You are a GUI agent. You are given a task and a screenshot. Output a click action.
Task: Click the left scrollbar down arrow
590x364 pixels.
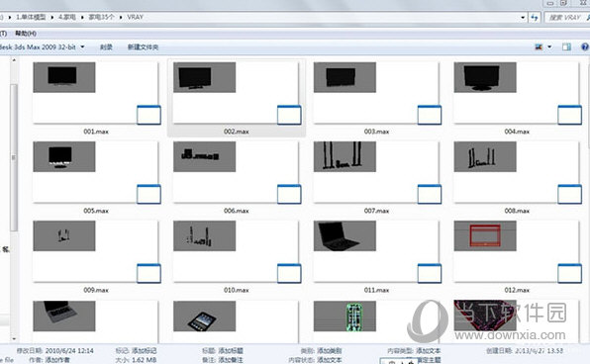14,339
